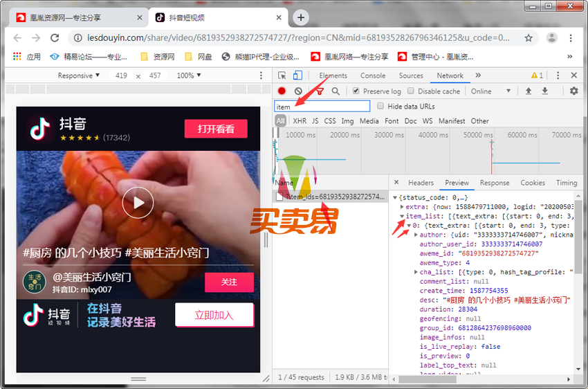
Task: Show more DevTools tabs
Action: click(x=478, y=75)
